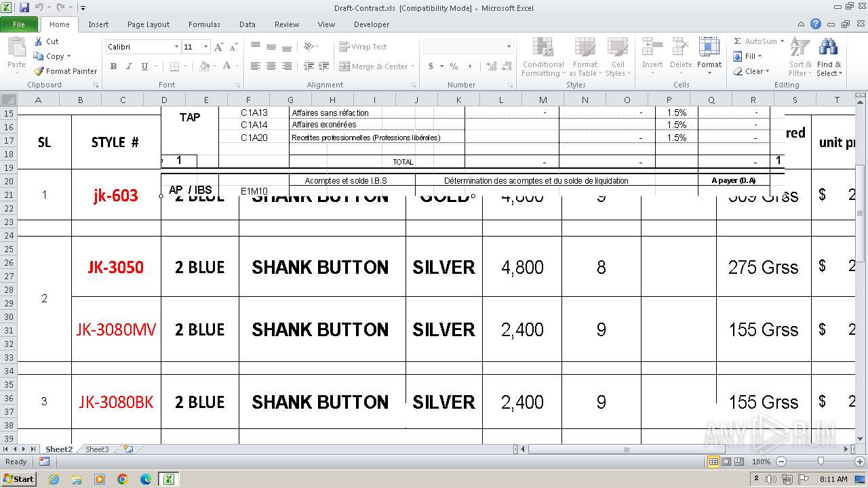
Task: Top-align the cell contents
Action: click(x=256, y=47)
